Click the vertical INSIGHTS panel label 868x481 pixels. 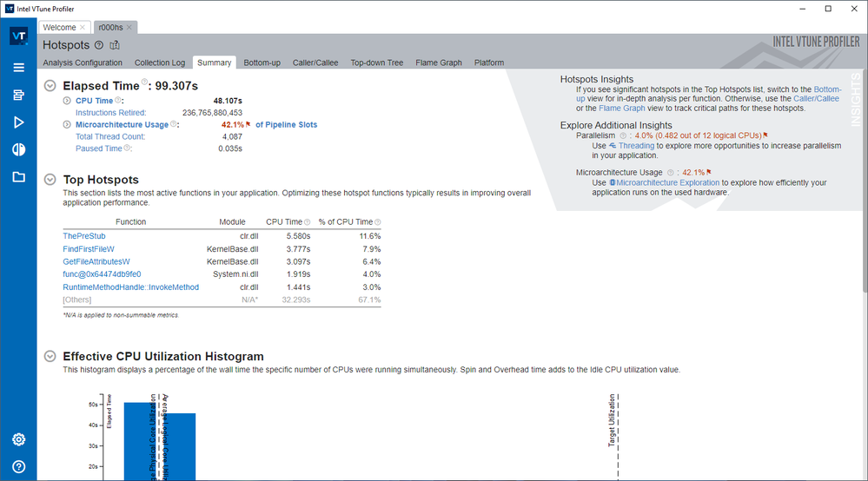(x=856, y=100)
